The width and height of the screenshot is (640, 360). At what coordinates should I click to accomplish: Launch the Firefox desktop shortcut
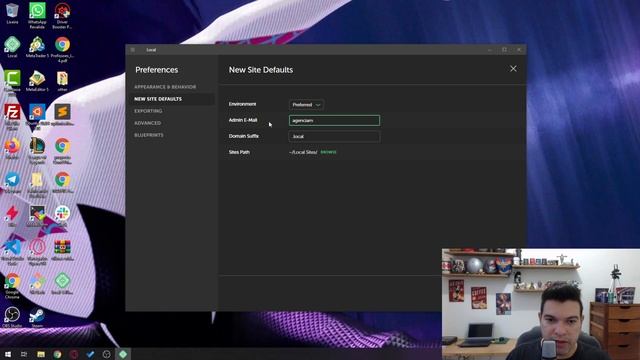12,148
